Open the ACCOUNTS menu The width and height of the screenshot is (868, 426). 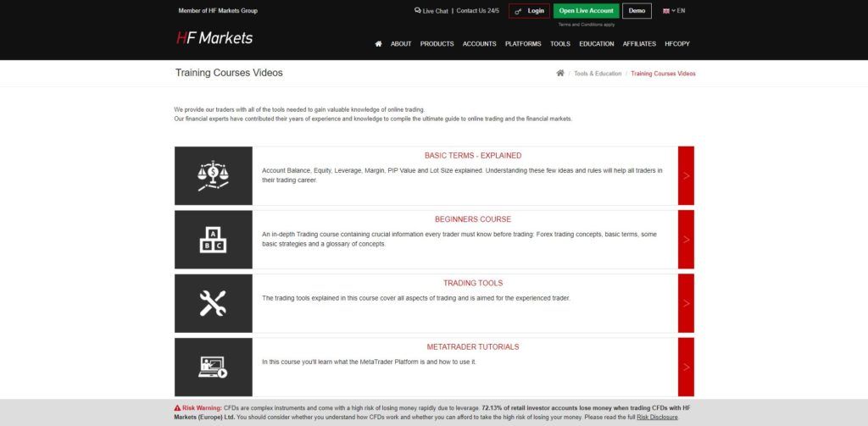(480, 44)
